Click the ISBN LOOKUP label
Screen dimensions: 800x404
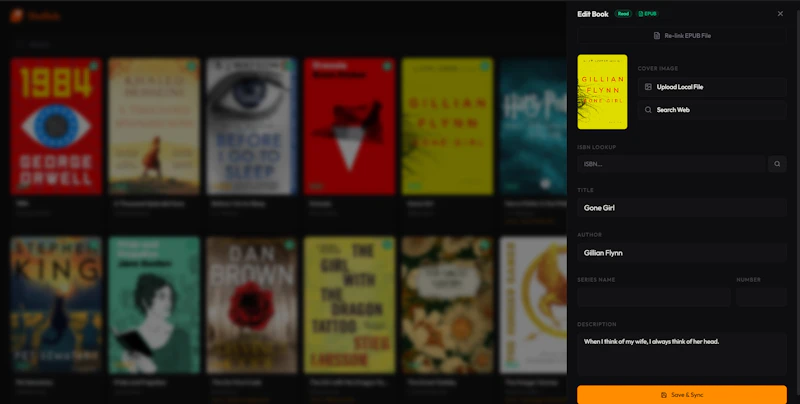596,147
